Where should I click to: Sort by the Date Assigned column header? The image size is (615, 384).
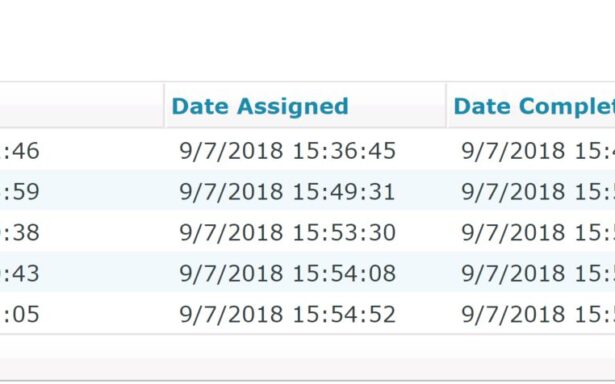point(260,106)
